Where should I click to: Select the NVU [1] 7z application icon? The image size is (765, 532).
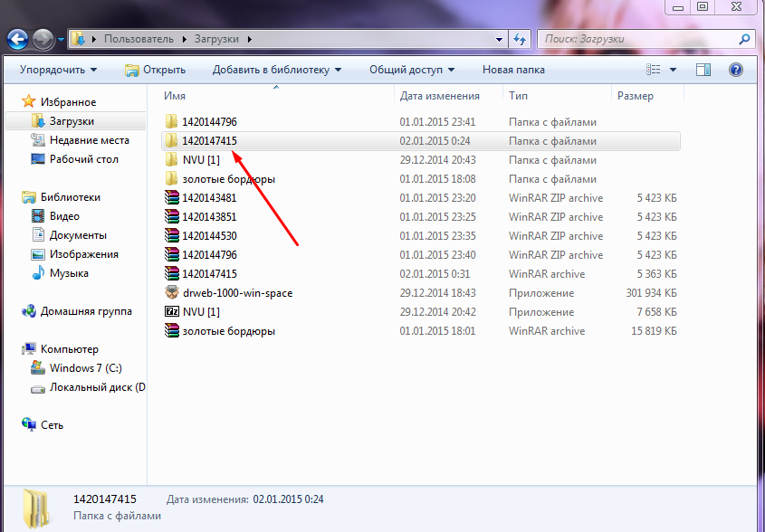click(172, 311)
